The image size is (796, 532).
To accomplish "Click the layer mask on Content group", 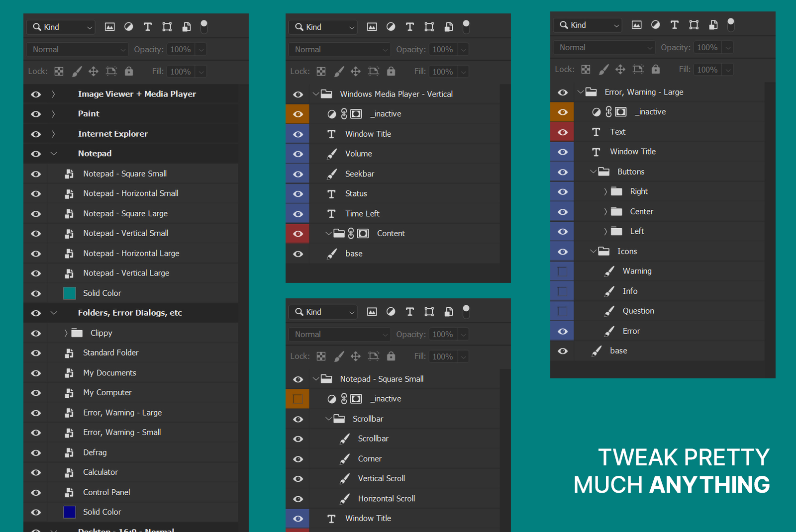I will 363,234.
